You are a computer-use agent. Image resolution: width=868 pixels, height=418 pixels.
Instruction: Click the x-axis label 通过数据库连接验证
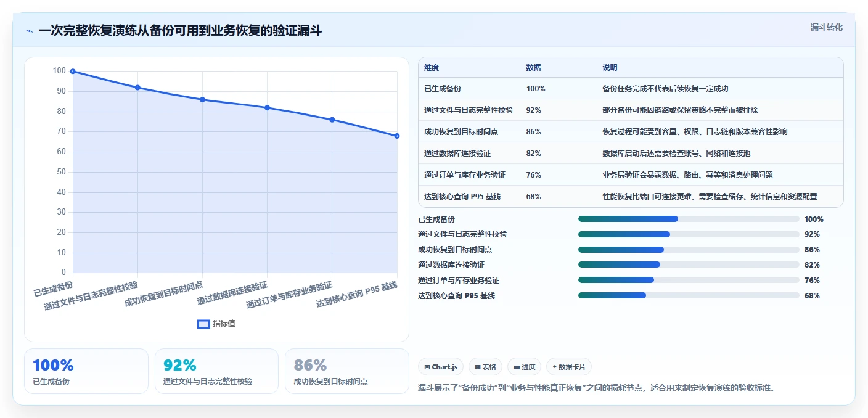[233, 293]
